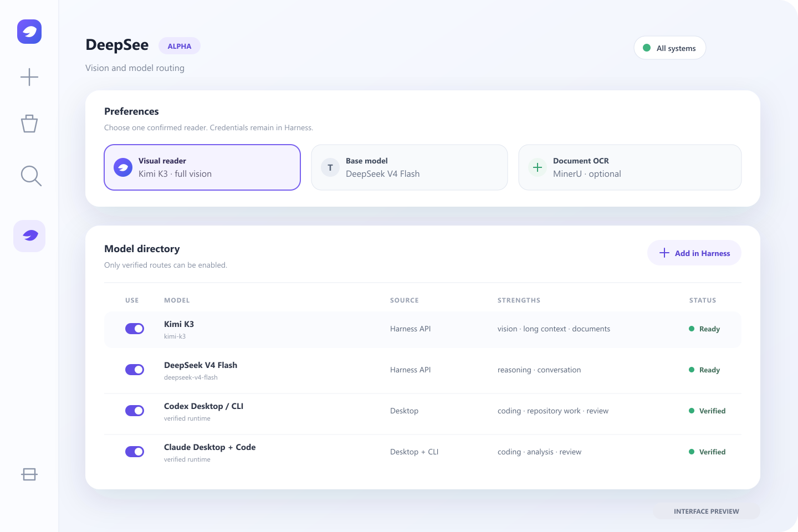Click the green status dot for Claude Desktop + Code
Image resolution: width=798 pixels, height=532 pixels.
(692, 452)
